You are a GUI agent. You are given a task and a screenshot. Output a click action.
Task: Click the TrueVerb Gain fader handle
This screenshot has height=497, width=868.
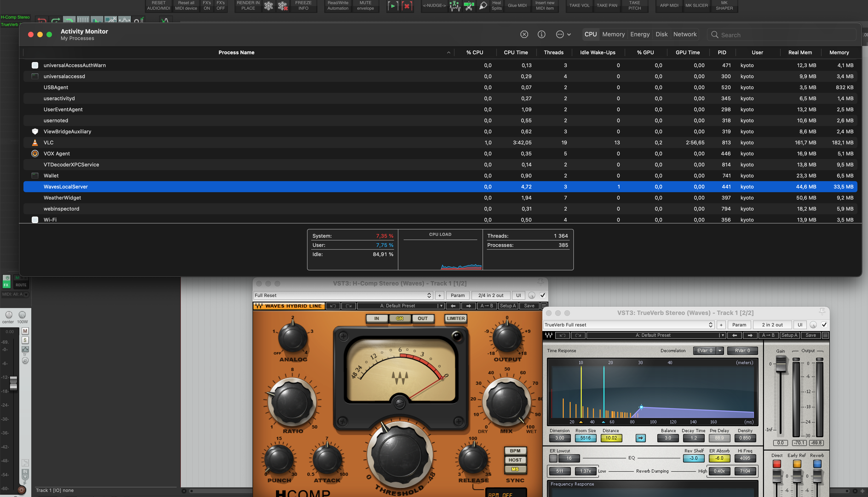pos(781,364)
